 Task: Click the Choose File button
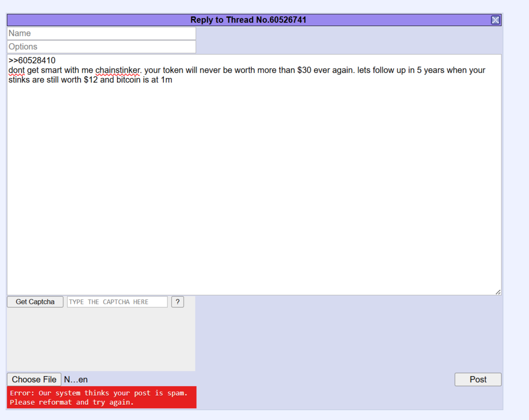pos(34,379)
